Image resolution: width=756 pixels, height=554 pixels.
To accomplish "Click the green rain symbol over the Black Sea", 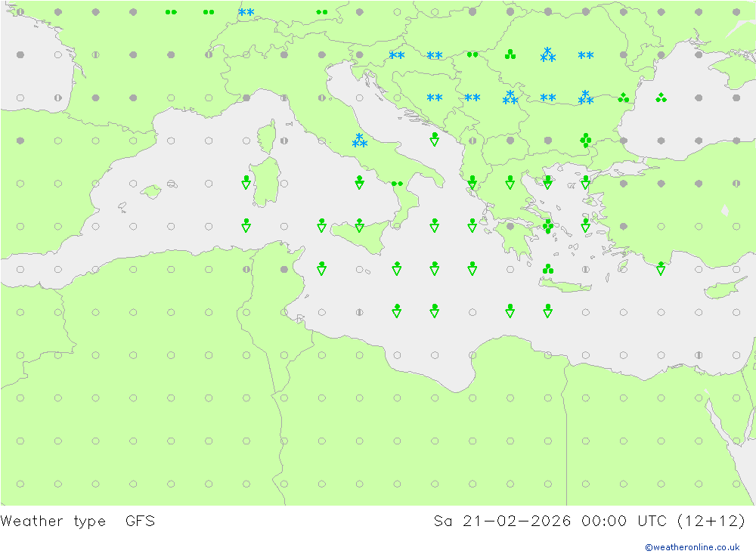I will [x=661, y=97].
